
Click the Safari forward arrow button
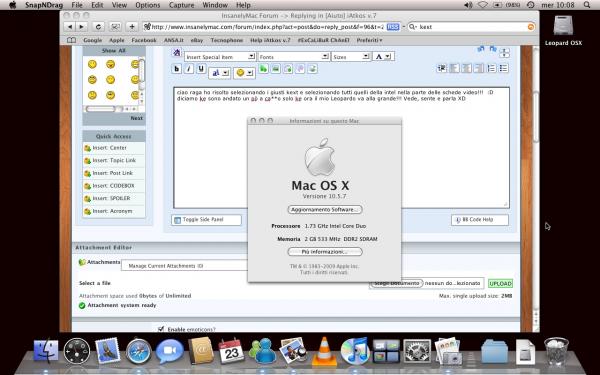[82, 27]
